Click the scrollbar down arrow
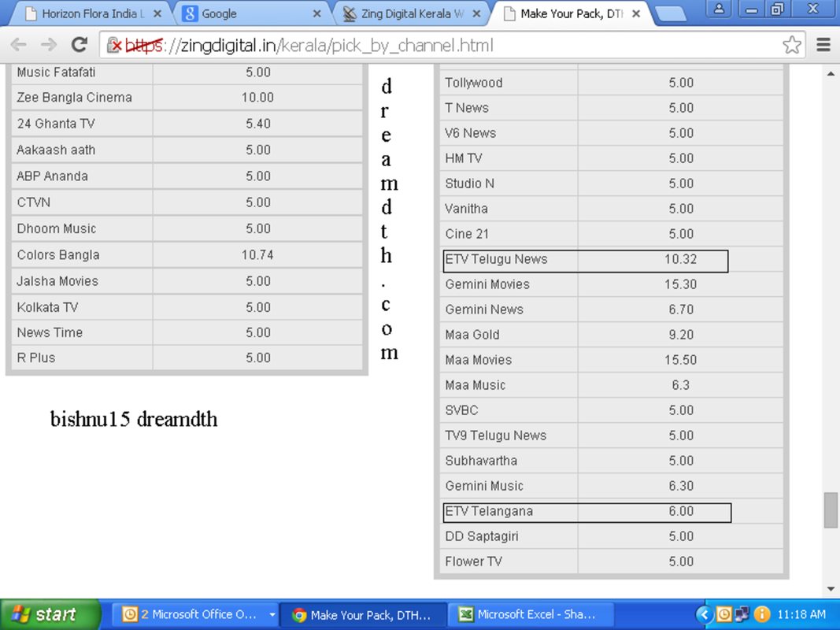This screenshot has height=630, width=840. click(x=831, y=589)
